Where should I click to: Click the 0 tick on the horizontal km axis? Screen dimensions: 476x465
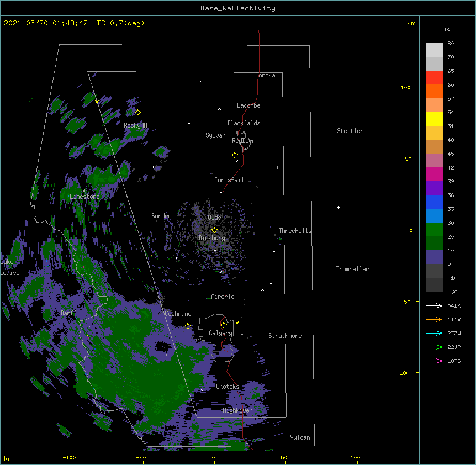click(213, 457)
